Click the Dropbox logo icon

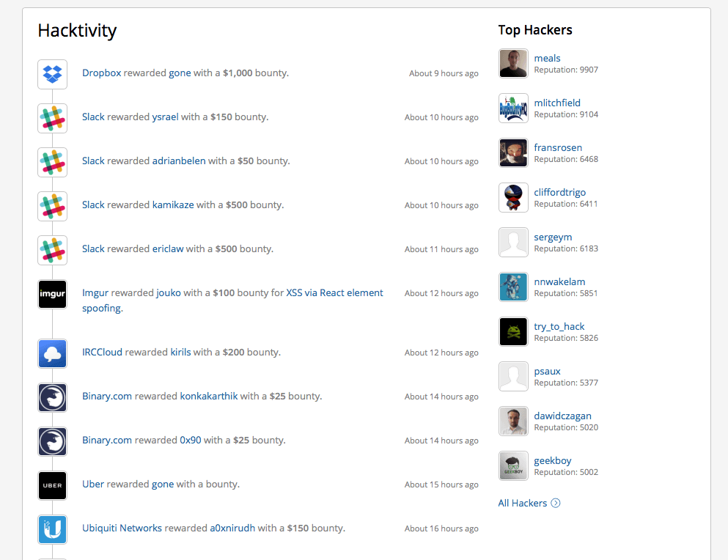tap(53, 74)
